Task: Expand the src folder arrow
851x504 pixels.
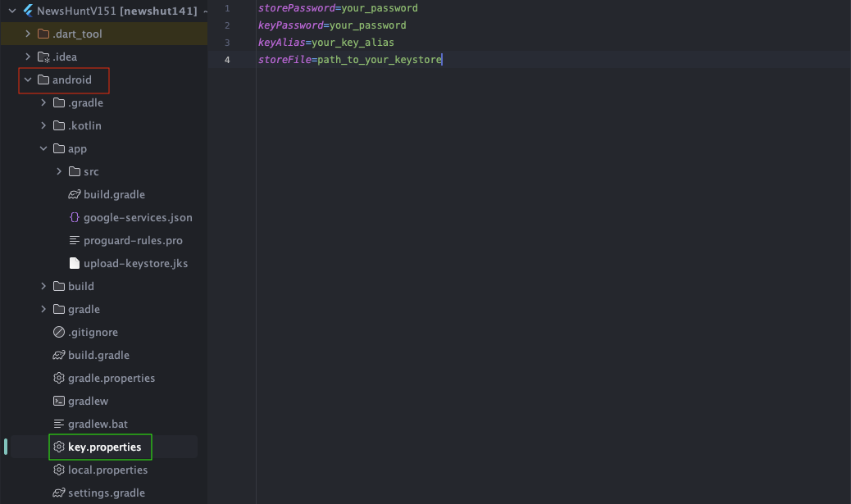Action: click(59, 172)
